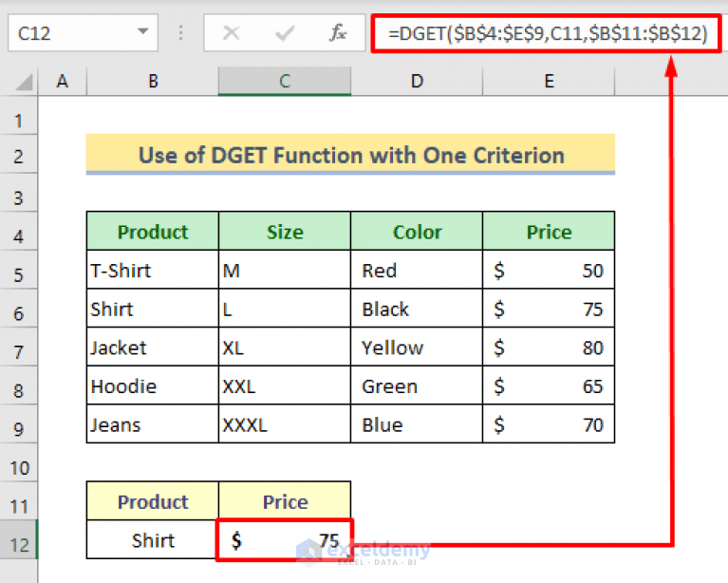This screenshot has height=583, width=728.
Task: Click the criteria Price header in row 11
Action: click(285, 501)
